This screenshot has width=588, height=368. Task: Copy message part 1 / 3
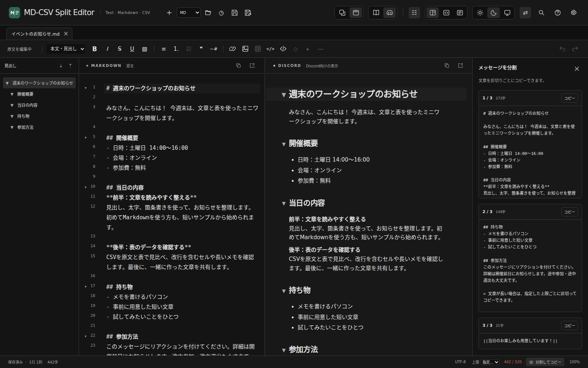coord(569,98)
